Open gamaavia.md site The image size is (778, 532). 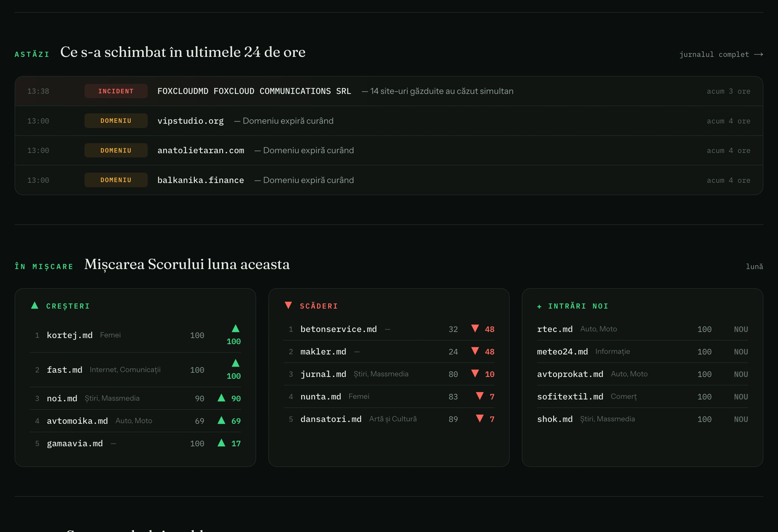(75, 443)
